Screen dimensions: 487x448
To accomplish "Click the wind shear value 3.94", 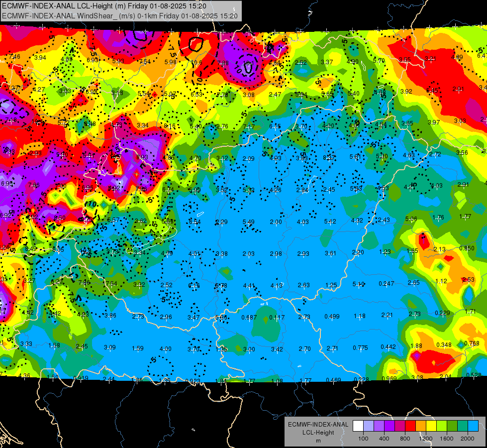I will click(40, 58).
